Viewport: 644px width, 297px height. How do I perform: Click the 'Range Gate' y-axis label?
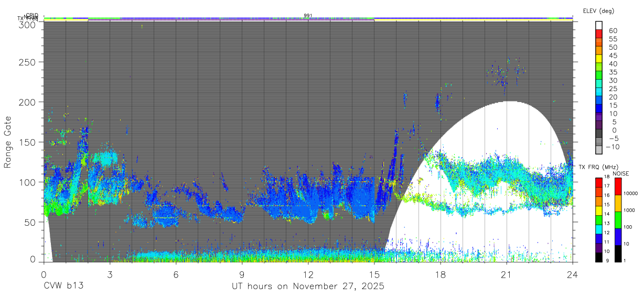click(x=8, y=142)
